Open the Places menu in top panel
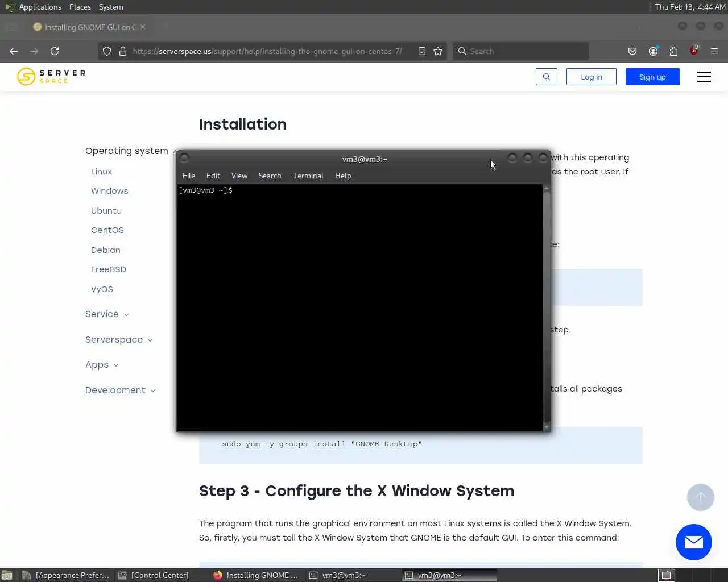The width and height of the screenshot is (728, 582). pos(80,7)
